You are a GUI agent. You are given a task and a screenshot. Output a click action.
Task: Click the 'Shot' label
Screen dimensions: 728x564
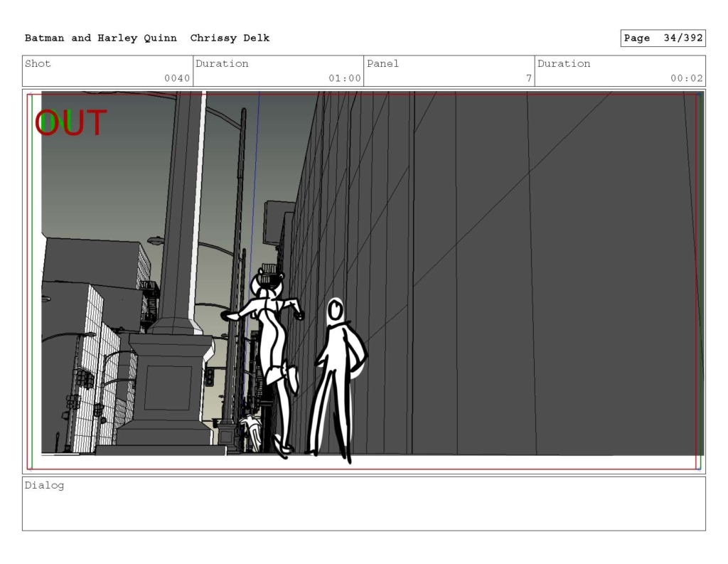[x=38, y=63]
